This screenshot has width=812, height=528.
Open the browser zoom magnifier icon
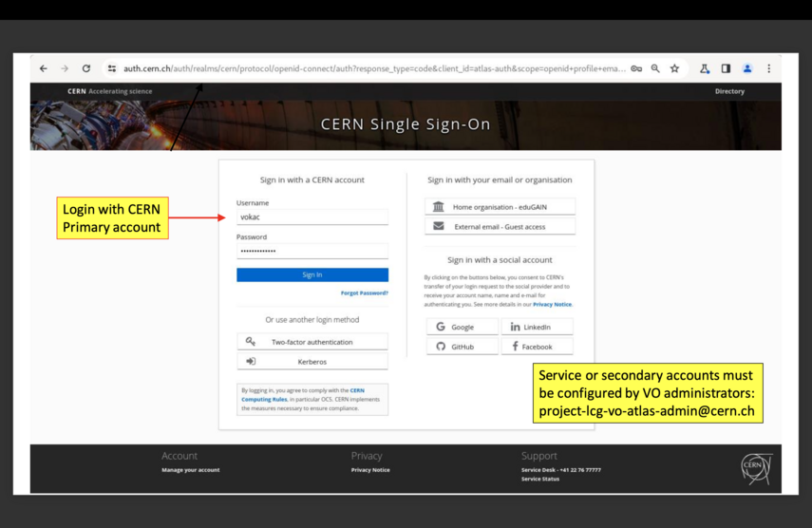(x=655, y=68)
